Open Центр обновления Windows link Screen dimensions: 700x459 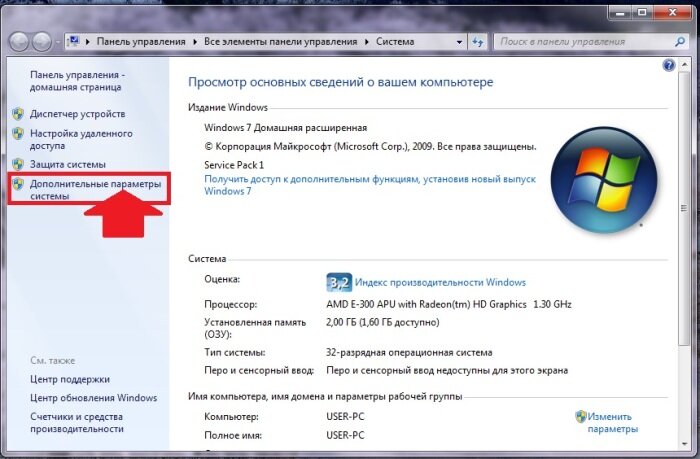[x=94, y=397]
